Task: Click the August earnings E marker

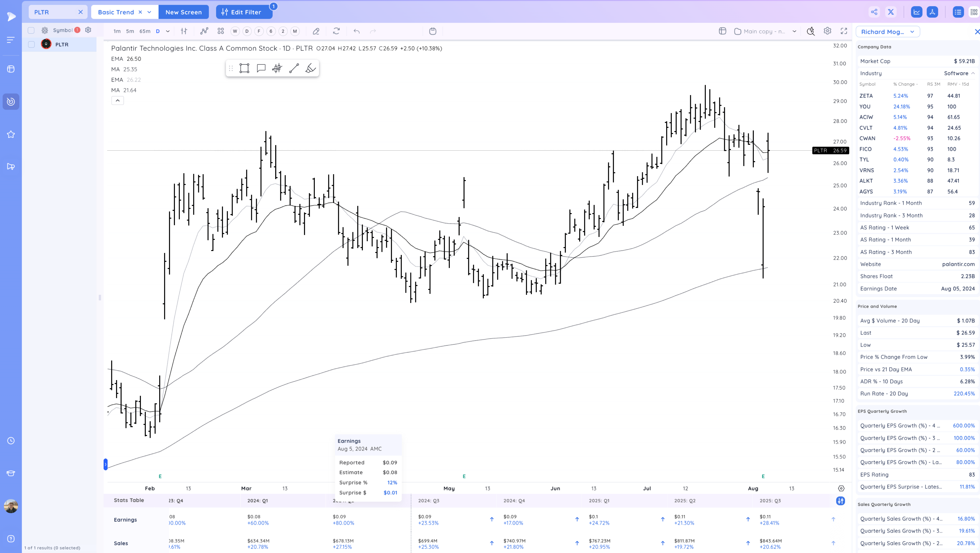Action: [763, 476]
